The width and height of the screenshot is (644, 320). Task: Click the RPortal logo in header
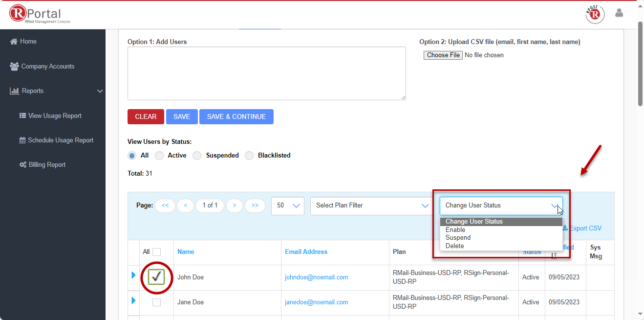(x=40, y=14)
